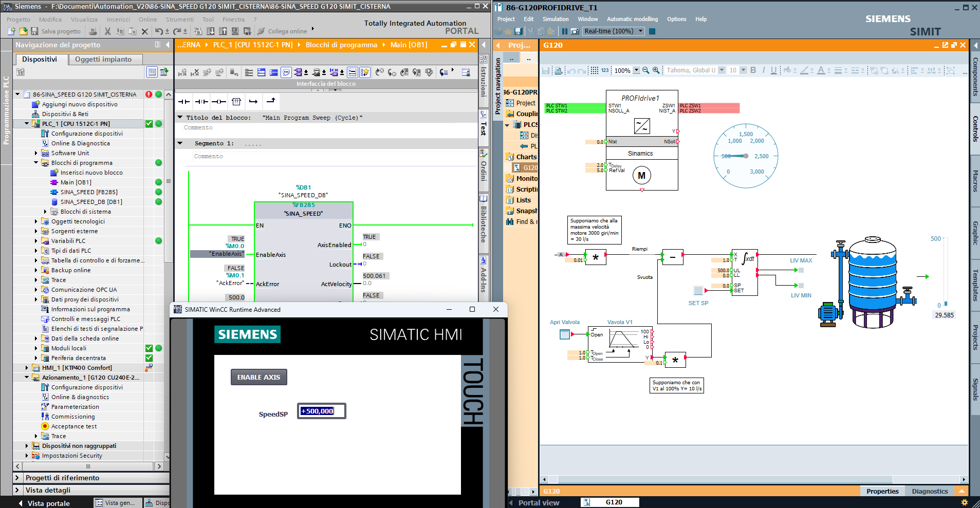The image size is (980, 508).
Task: Open Main [OB1] block in project tree
Action: [76, 182]
